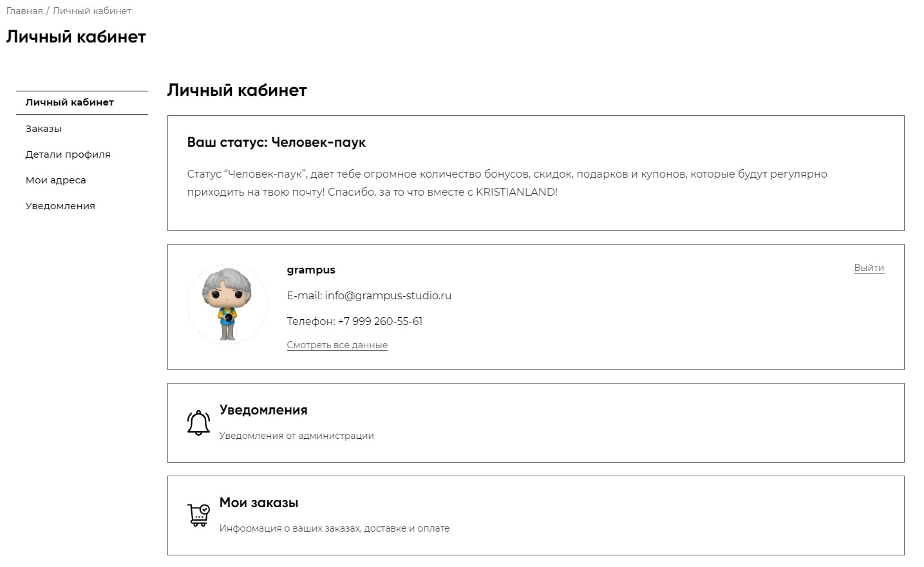Go to Мои адреса sidebar item

(x=55, y=180)
